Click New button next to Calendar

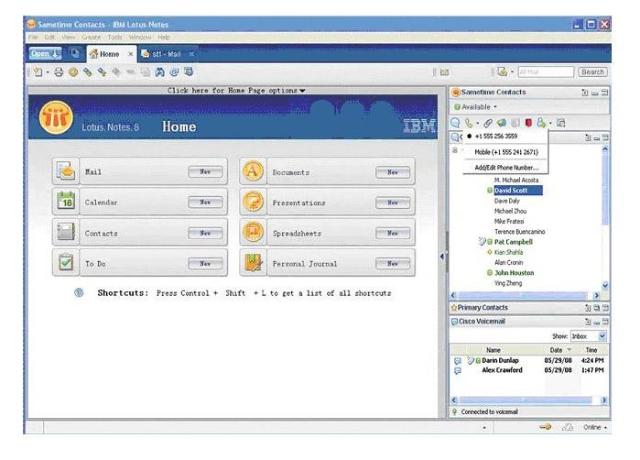tap(206, 202)
